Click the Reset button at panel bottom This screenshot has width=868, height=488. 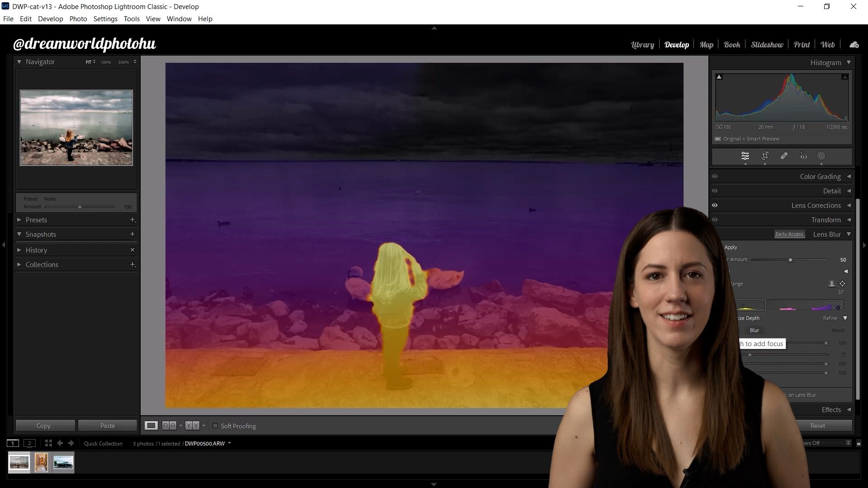(x=817, y=426)
